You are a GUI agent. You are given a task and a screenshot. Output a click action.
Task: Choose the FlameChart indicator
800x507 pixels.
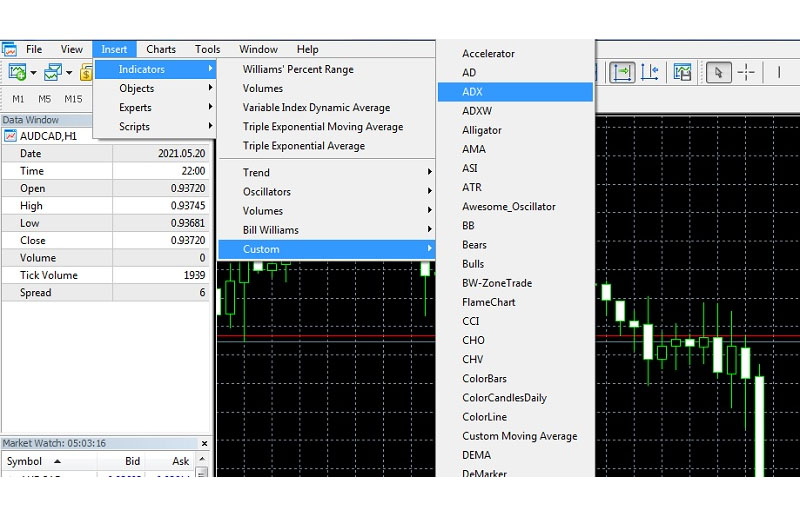(489, 302)
